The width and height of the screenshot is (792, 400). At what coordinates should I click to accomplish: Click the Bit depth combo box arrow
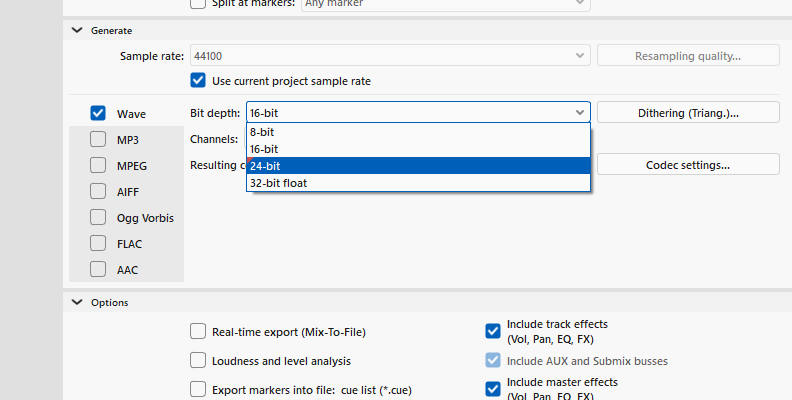tap(580, 113)
